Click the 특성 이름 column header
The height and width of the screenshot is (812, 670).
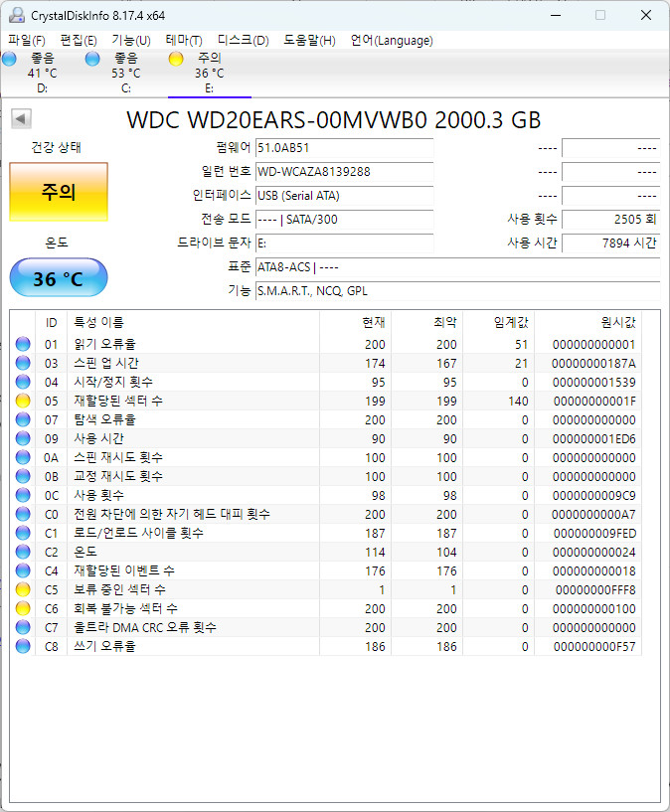coord(193,323)
